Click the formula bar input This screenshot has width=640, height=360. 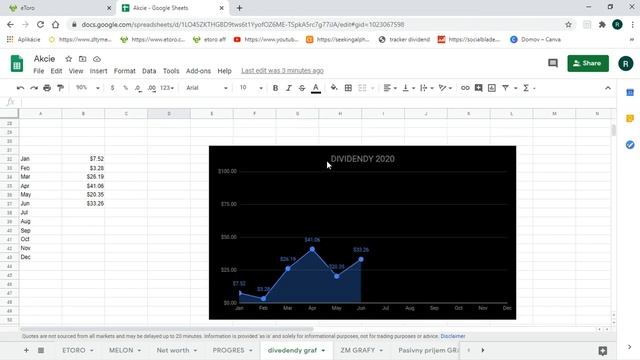(318, 102)
